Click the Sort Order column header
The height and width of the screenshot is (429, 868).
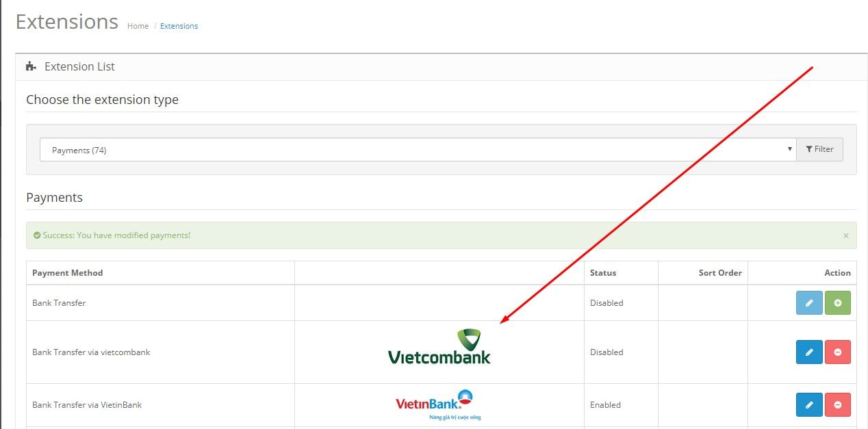coord(720,272)
